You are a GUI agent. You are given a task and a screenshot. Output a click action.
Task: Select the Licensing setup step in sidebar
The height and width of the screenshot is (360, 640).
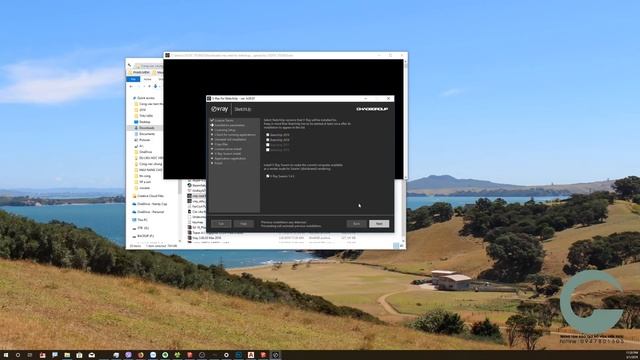225,130
